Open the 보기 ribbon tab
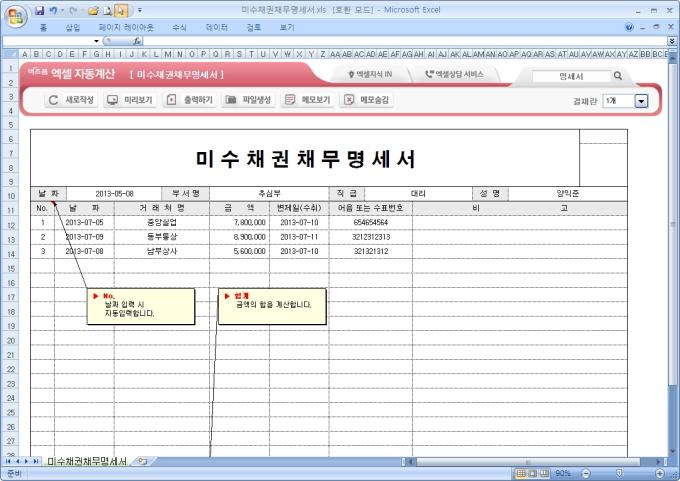Image resolution: width=680 pixels, height=481 pixels. (287, 28)
